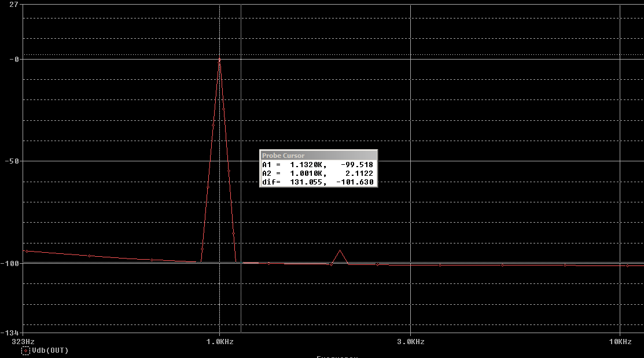The image size is (644, 358).
Task: Click the 3.0KHz x-axis label
Action: tap(411, 342)
